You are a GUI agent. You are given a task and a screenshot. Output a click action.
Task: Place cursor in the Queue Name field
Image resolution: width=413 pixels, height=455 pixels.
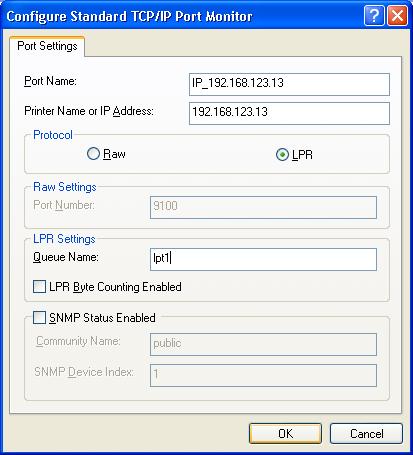[x=263, y=259]
